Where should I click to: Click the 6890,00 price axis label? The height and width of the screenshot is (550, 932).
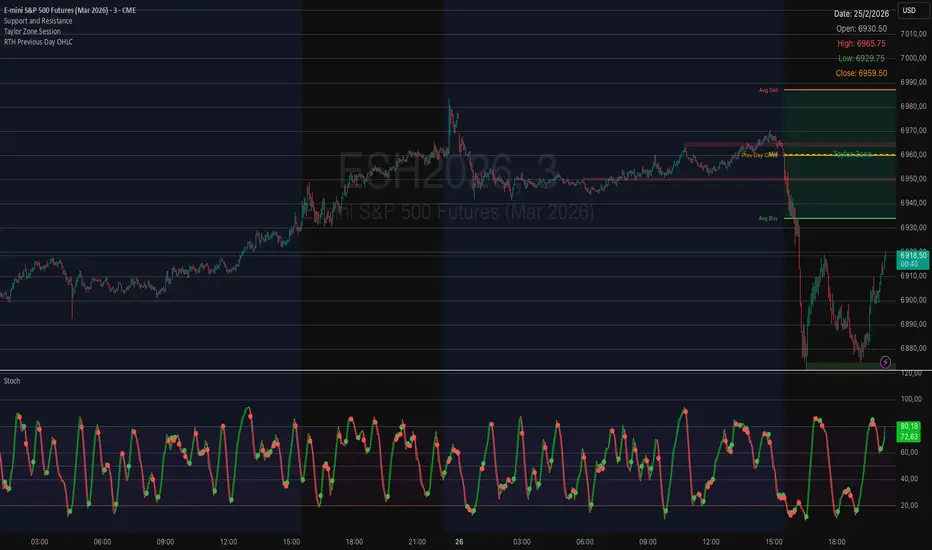pyautogui.click(x=913, y=324)
